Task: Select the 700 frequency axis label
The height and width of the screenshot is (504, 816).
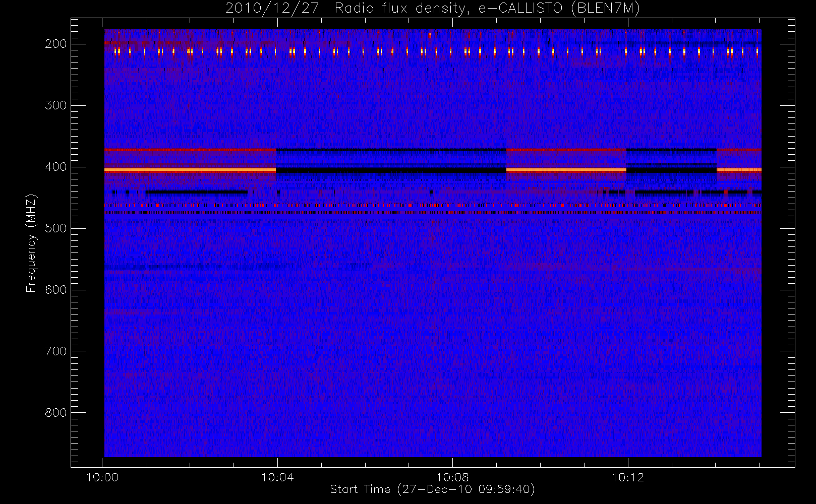Action: 55,351
